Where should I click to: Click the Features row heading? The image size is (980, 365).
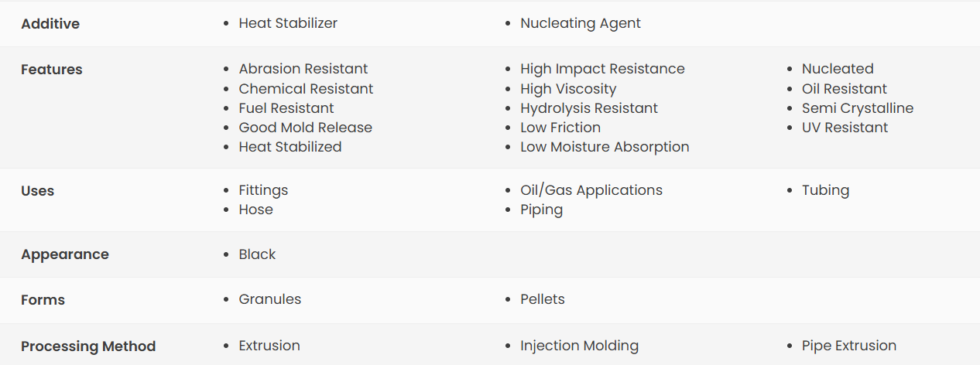tap(51, 70)
